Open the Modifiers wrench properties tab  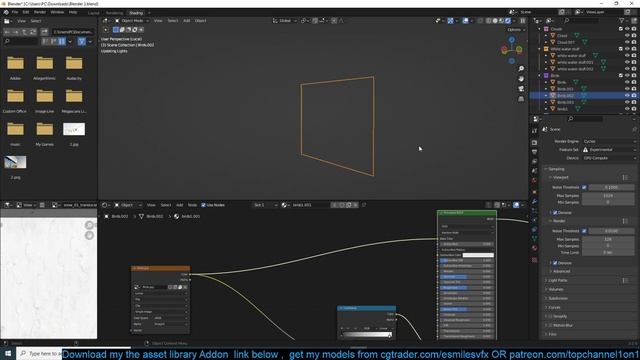(534, 201)
